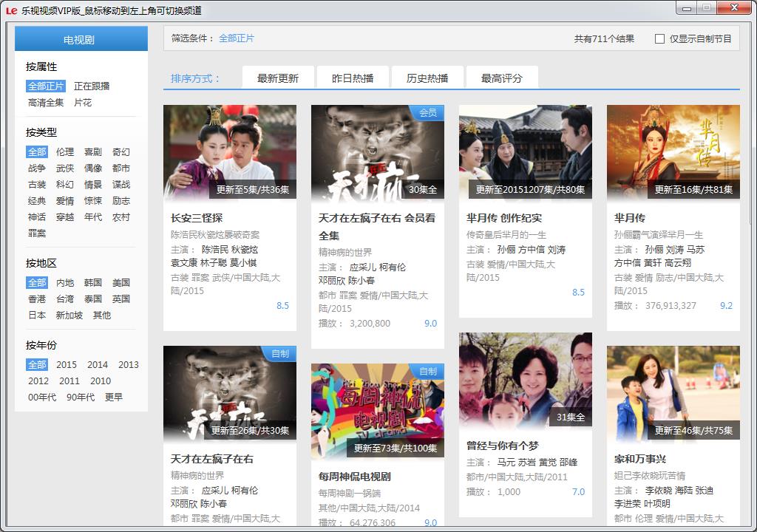This screenshot has width=757, height=532.
Task: Open the 电视剧 channel header
Action: coord(81,40)
